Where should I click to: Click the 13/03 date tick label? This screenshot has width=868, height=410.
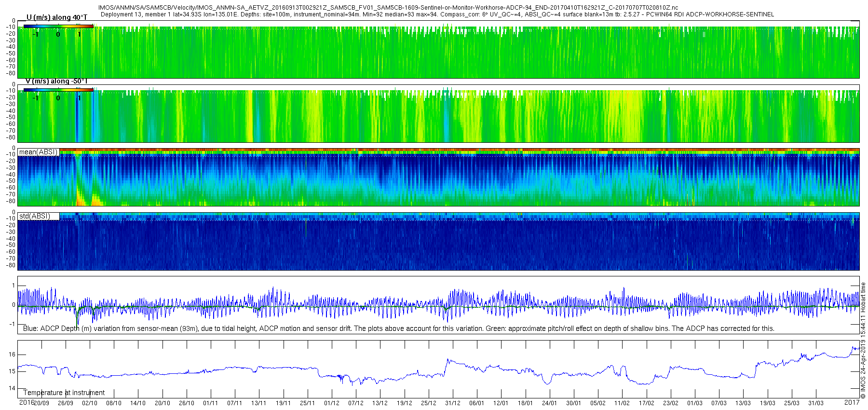[743, 403]
